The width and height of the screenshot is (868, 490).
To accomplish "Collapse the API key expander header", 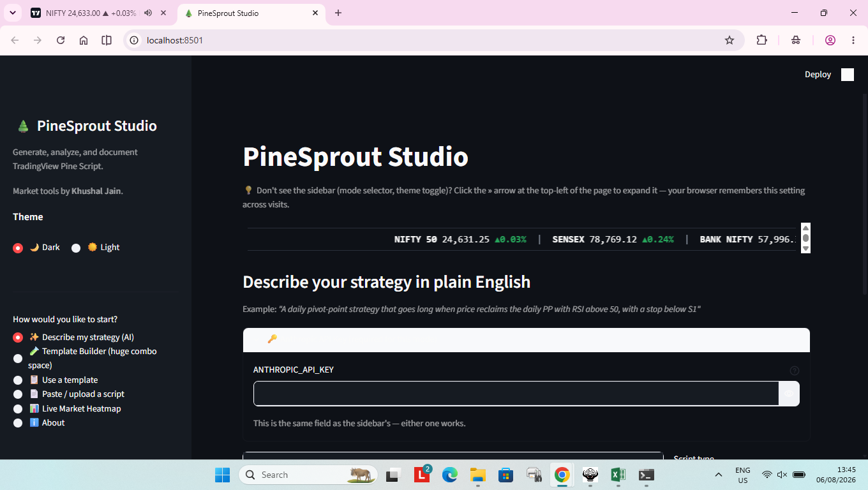I will pyautogui.click(x=527, y=339).
